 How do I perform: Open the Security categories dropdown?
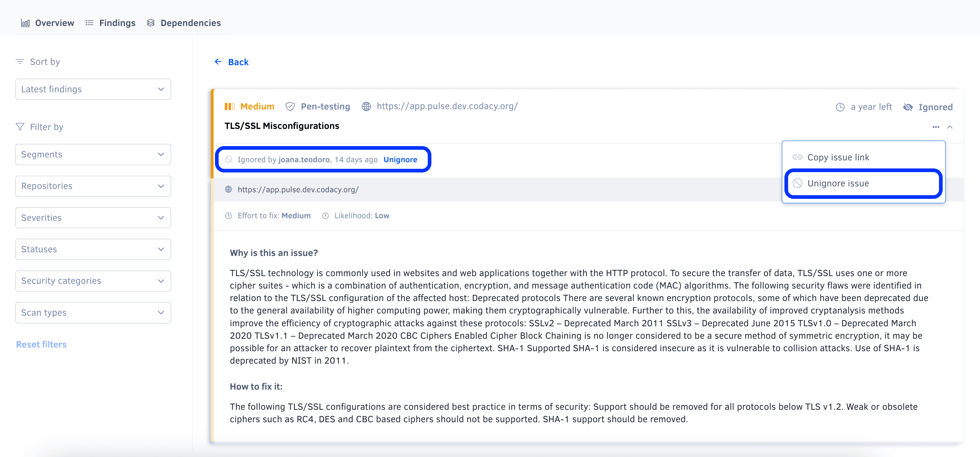93,281
